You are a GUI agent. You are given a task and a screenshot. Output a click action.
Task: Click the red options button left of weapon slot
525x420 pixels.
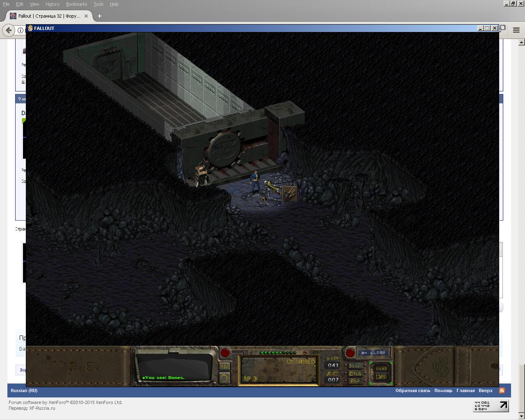225,353
